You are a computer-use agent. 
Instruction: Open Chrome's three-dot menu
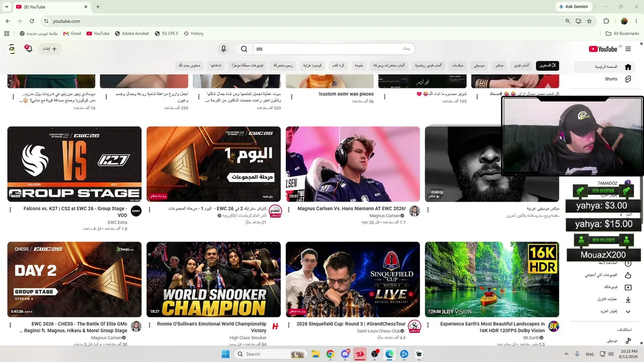click(636, 21)
